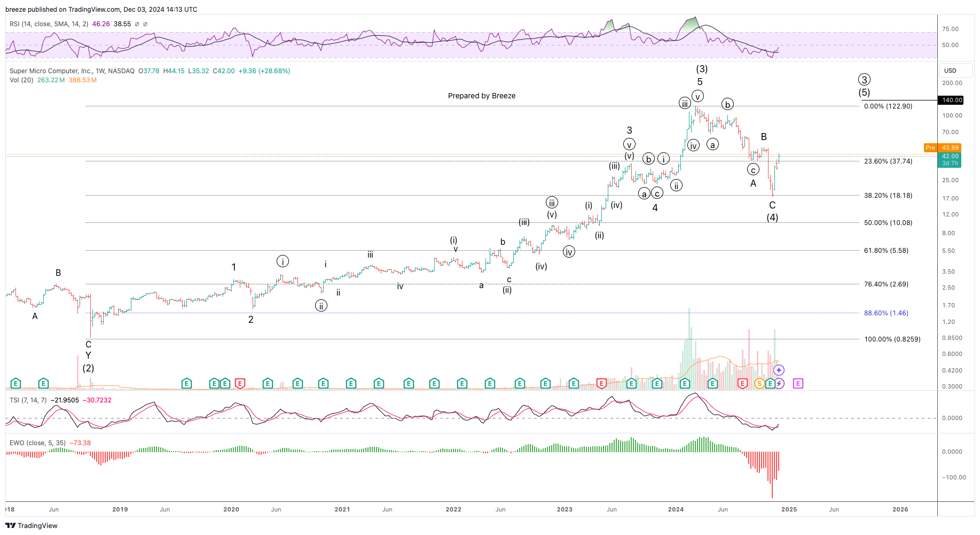Screen dimensions: 980x535
Task: Click the (4) wave label
Action: (x=772, y=218)
